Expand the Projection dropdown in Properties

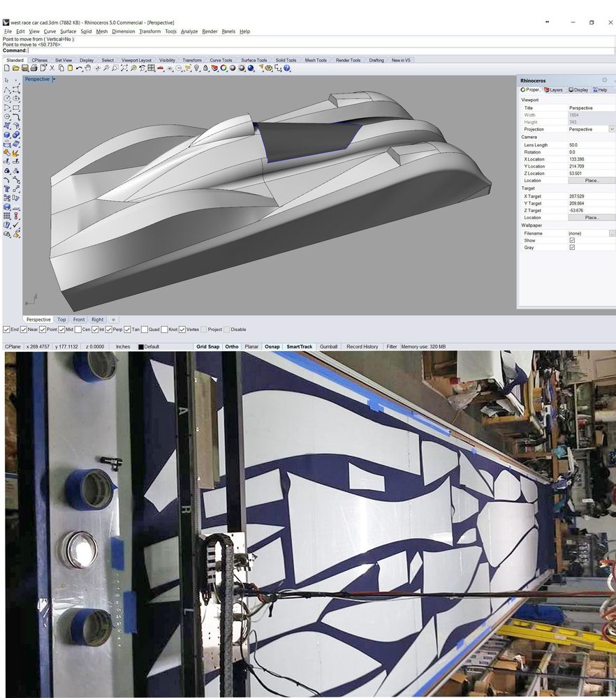click(x=612, y=129)
